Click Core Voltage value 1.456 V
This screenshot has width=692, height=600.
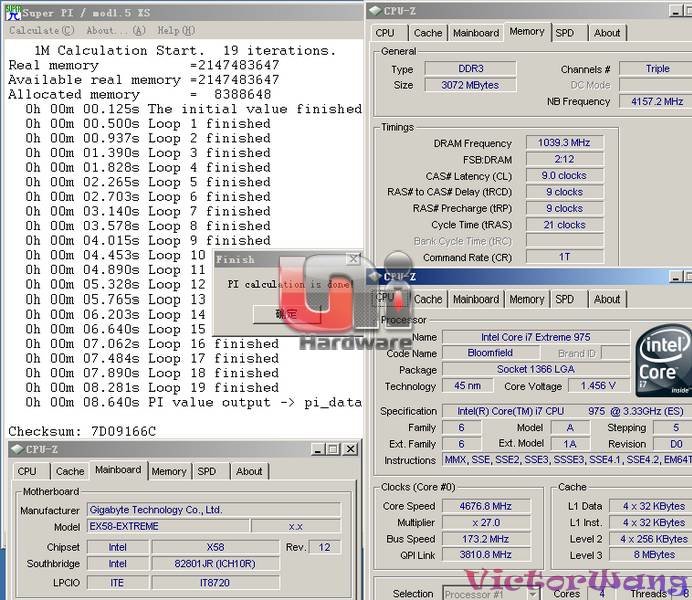[598, 386]
